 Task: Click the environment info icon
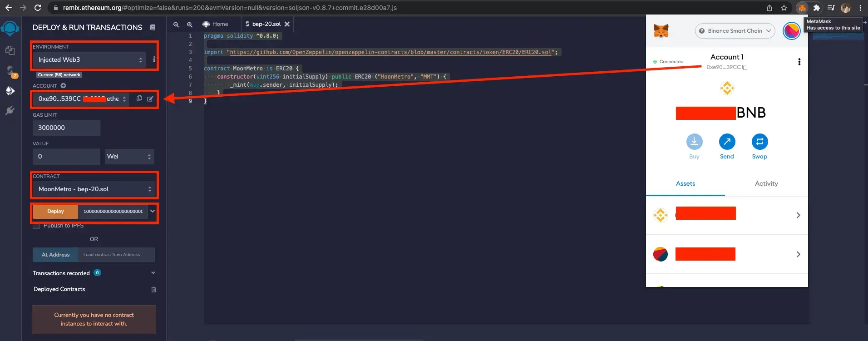pyautogui.click(x=154, y=59)
